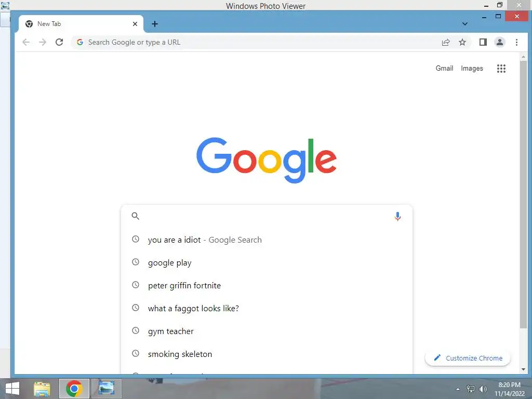Open the tab search chevron
This screenshot has width=532, height=399.
point(465,24)
